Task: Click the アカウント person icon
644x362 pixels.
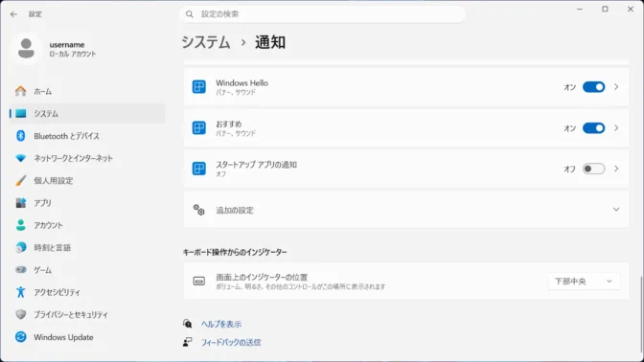Action: pos(20,225)
